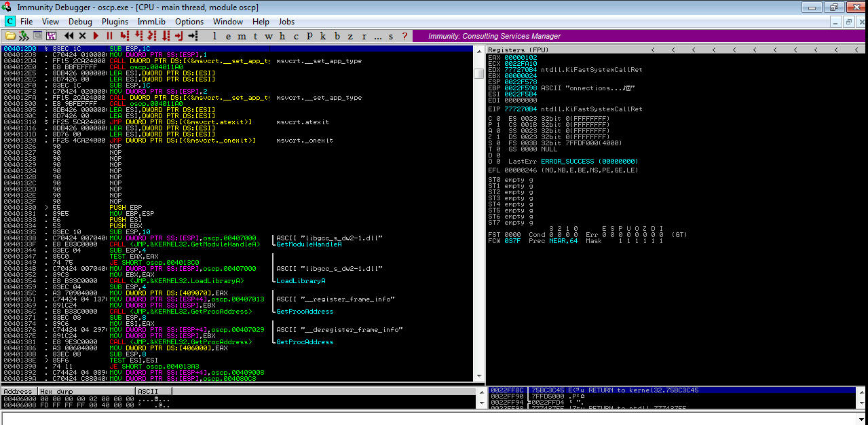Pause program execution
The width and height of the screenshot is (868, 425).
(111, 35)
